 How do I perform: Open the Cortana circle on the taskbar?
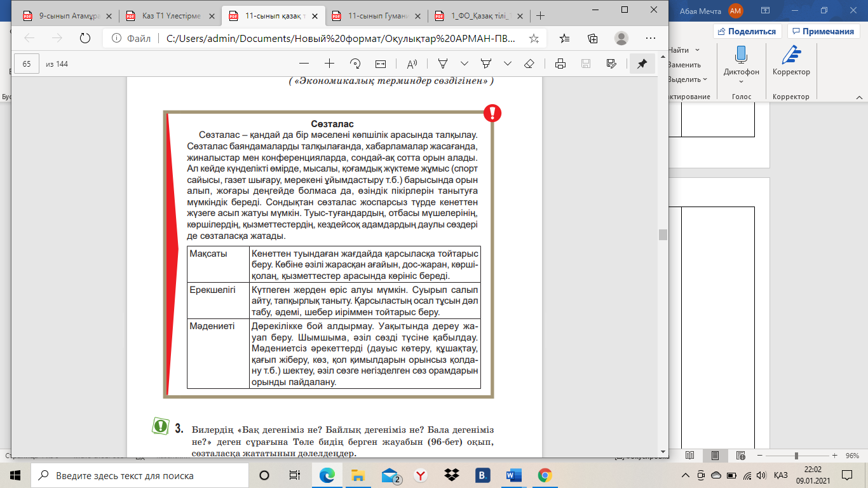[264, 475]
